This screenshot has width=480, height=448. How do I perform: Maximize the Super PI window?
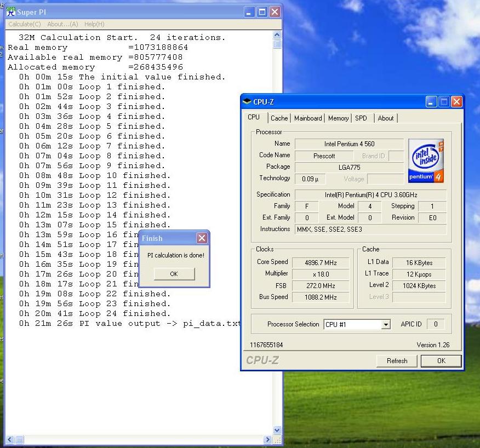[x=262, y=12]
